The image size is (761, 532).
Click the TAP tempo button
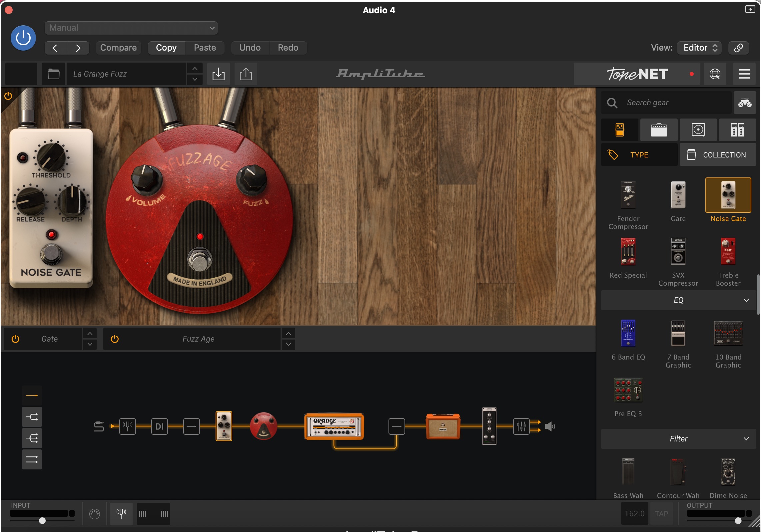coord(661,514)
